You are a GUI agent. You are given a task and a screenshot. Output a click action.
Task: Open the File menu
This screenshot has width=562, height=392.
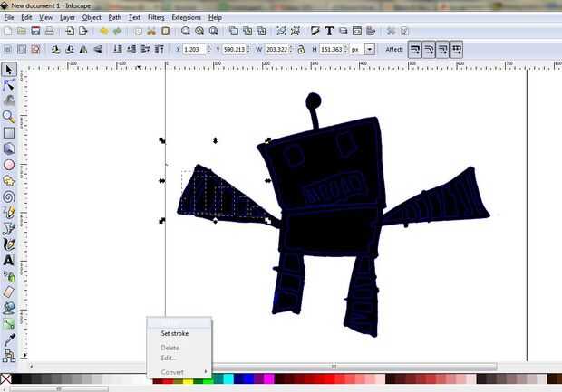click(9, 17)
